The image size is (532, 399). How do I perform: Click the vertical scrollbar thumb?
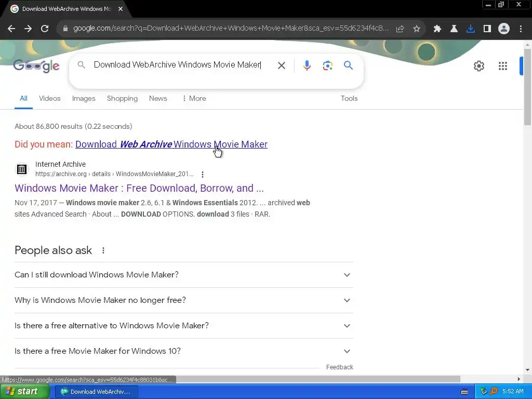coord(528,87)
